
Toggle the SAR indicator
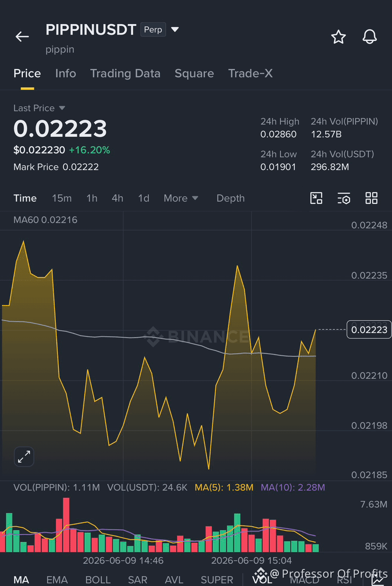[x=137, y=580]
